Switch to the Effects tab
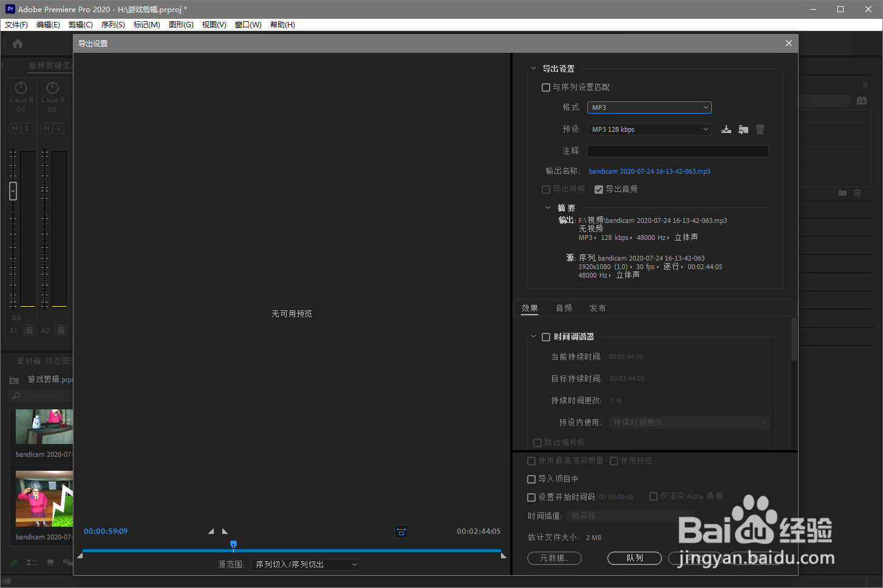 click(530, 308)
